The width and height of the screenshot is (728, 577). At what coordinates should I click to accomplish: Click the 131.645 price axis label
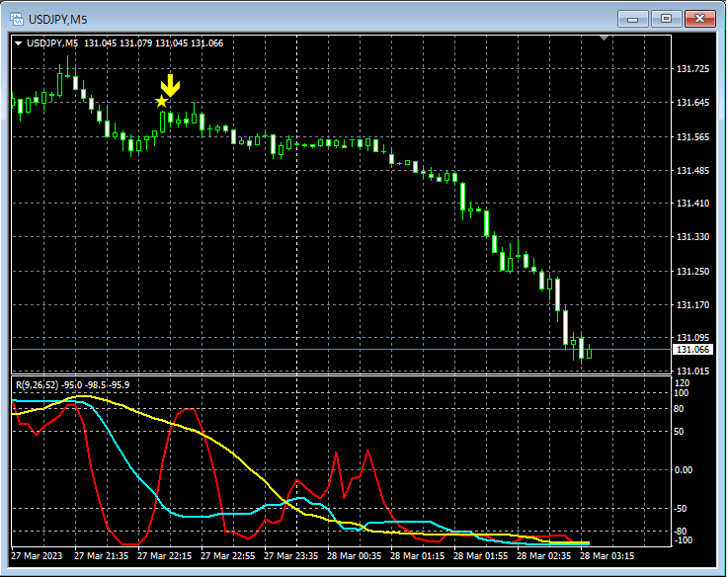coord(692,102)
